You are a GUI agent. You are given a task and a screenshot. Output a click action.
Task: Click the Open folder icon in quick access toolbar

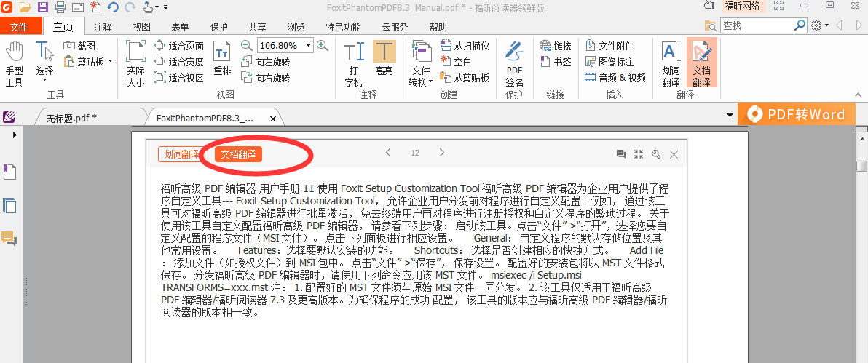[x=25, y=7]
